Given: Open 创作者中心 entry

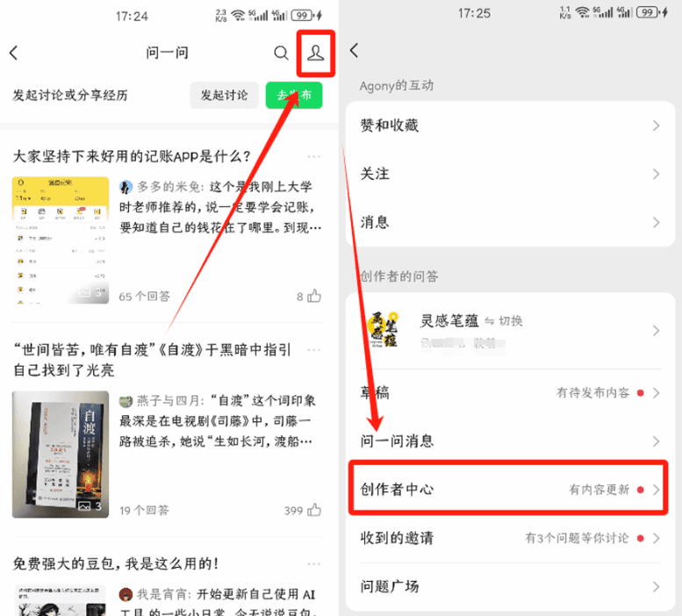Looking at the screenshot, I should 510,490.
